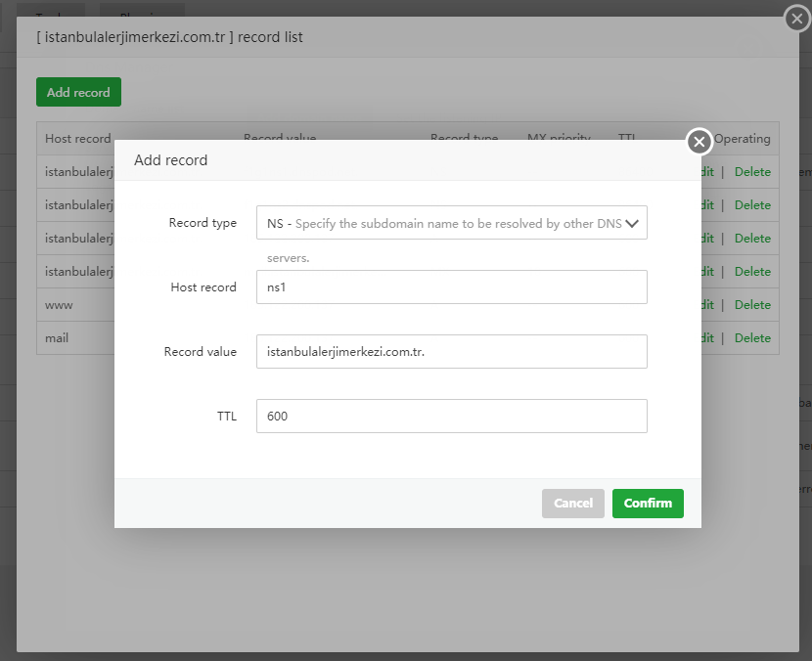Delete the second record in the list
This screenshot has width=812, height=661.
coord(752,205)
